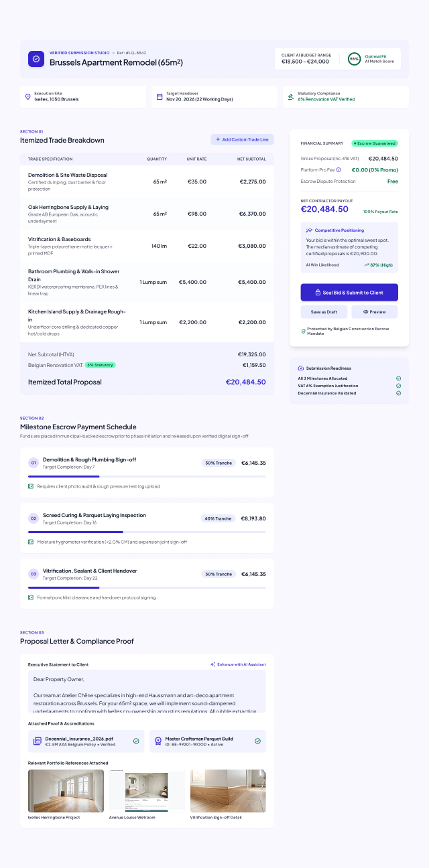Click the 6% Statutory VAT tag
Image resolution: width=429 pixels, height=868 pixels.
[101, 365]
